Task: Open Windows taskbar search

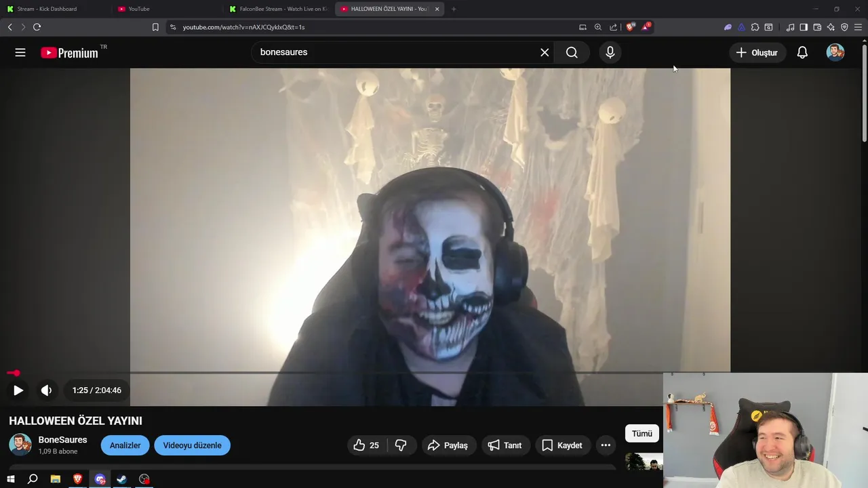Action: [33, 479]
